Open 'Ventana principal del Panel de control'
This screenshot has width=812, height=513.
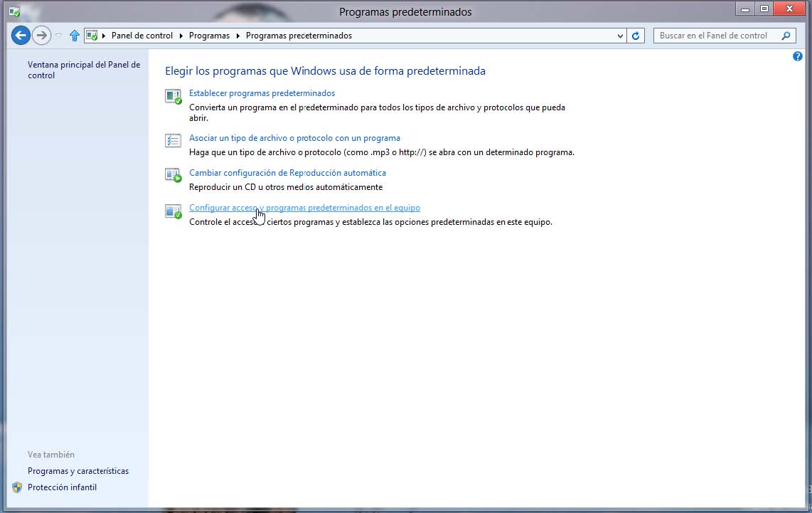click(x=84, y=70)
